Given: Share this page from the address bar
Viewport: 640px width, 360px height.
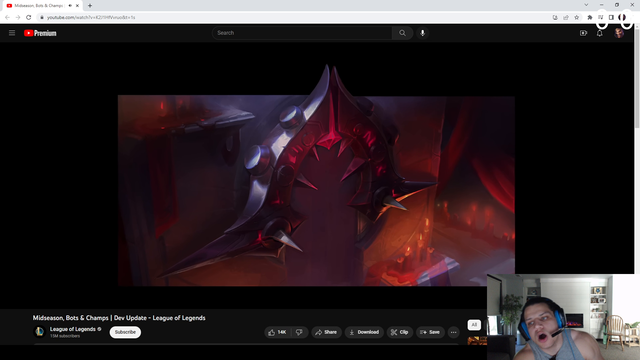Looking at the screenshot, I should [566, 17].
